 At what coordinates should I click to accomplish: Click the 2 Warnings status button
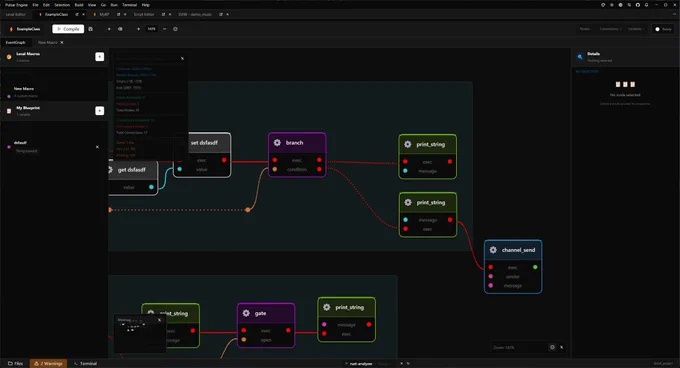click(x=49, y=364)
